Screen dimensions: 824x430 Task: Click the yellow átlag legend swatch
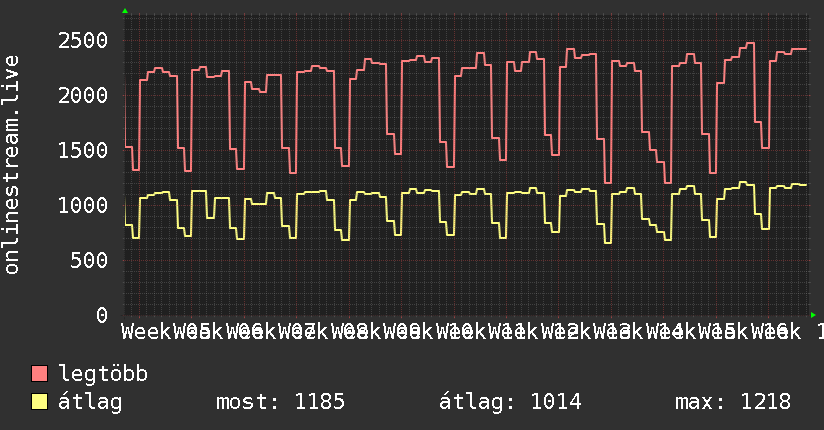click(x=40, y=402)
